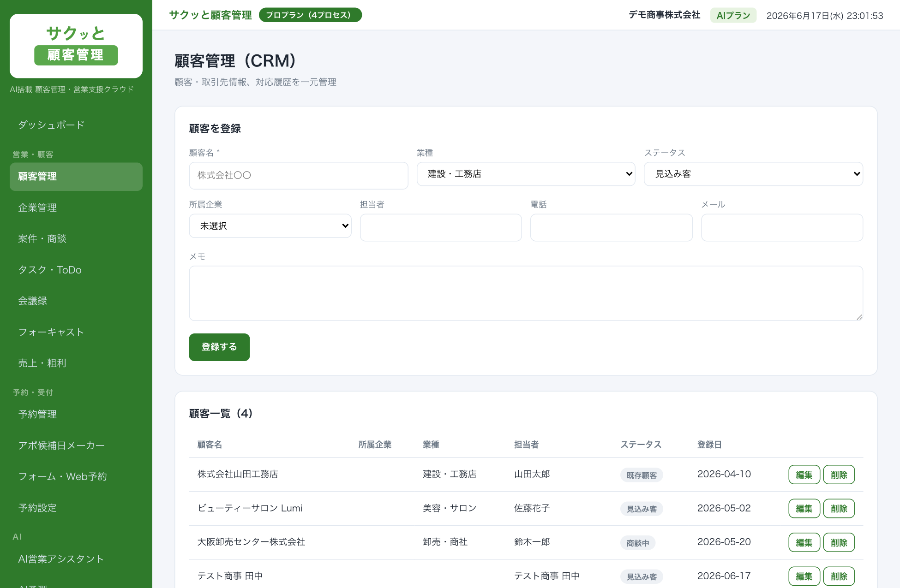Edit 大阪卸売センター株式会社 row
The height and width of the screenshot is (588, 900).
pyautogui.click(x=804, y=542)
